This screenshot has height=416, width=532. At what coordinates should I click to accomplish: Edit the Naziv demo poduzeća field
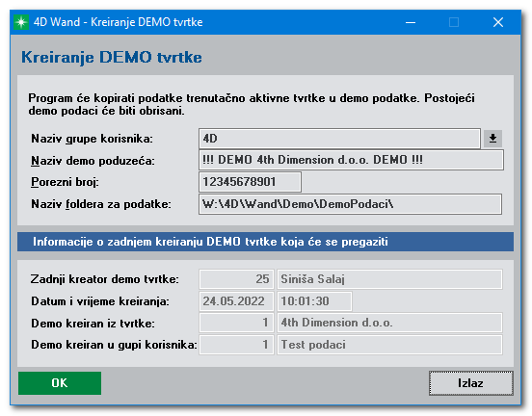click(351, 160)
